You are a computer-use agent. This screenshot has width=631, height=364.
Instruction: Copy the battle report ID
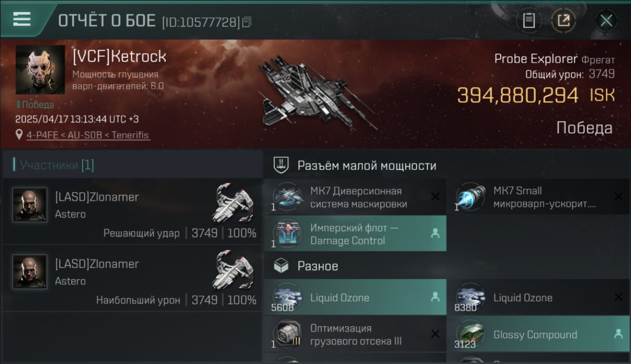(x=247, y=22)
